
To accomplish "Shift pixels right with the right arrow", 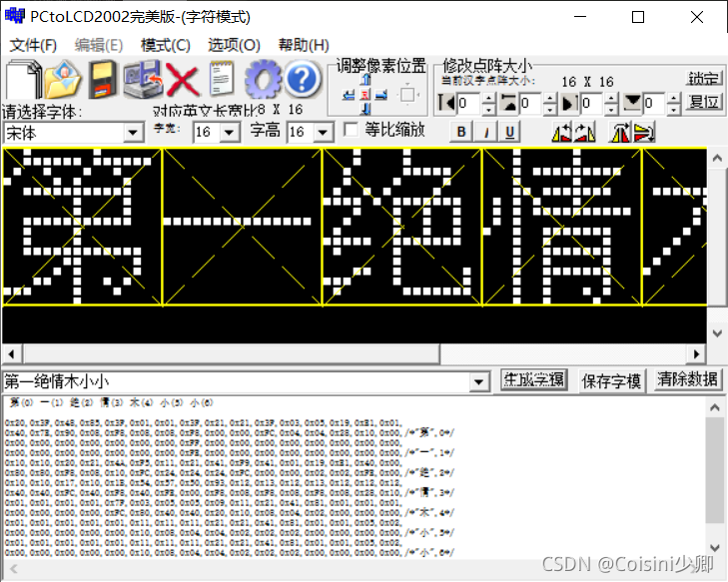I will (x=381, y=95).
